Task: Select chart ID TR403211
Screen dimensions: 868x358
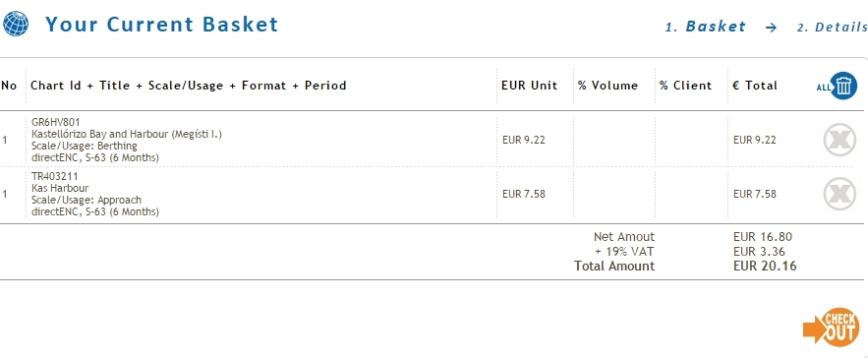Action: point(55,176)
